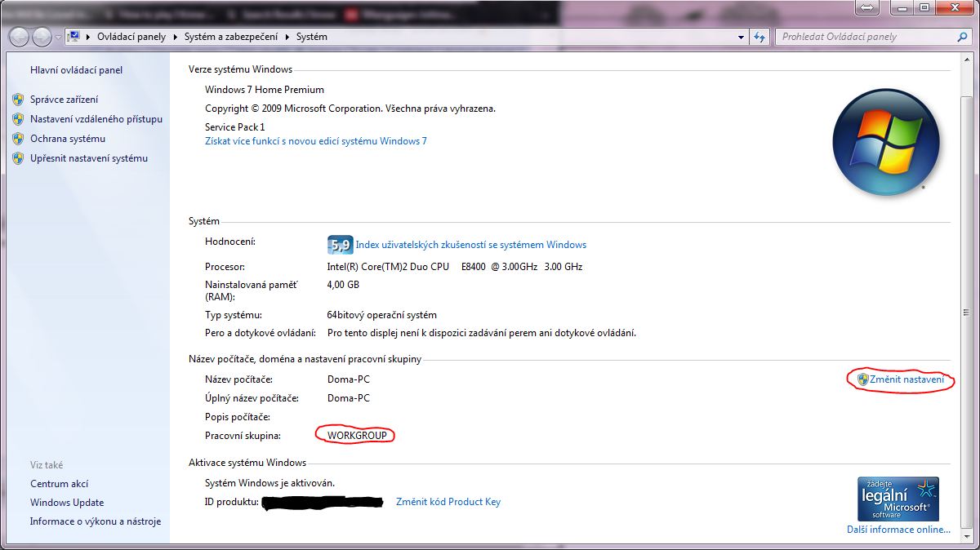Click the 4,00 GB memory value
Screen dimensions: 980x550
[343, 285]
